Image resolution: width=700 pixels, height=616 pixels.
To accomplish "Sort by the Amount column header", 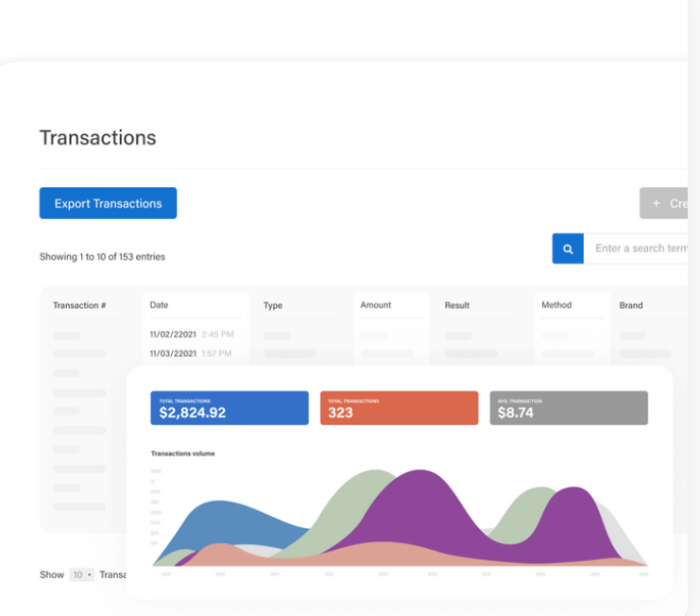I will click(x=375, y=305).
